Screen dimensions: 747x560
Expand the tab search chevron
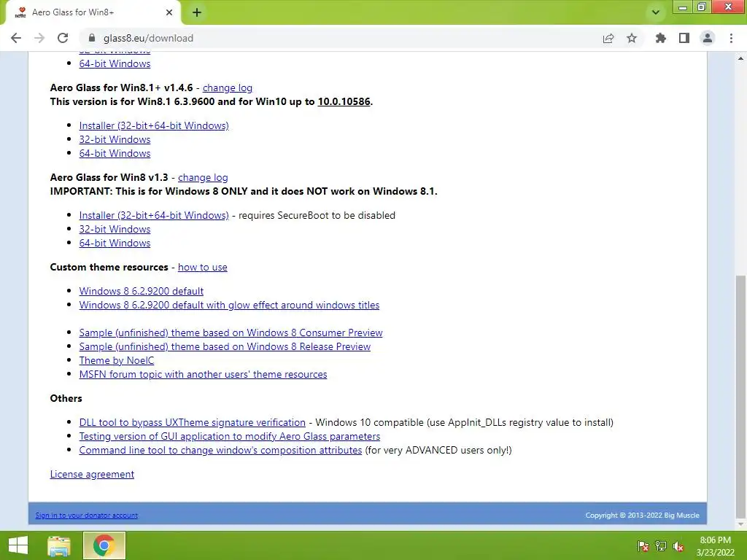pyautogui.click(x=656, y=12)
